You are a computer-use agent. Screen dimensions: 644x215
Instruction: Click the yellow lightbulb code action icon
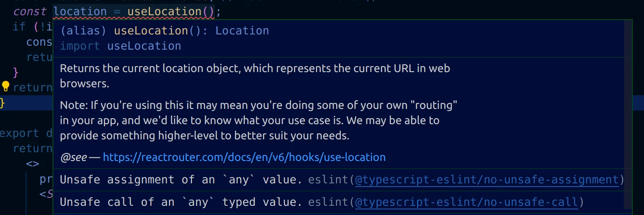pyautogui.click(x=6, y=86)
